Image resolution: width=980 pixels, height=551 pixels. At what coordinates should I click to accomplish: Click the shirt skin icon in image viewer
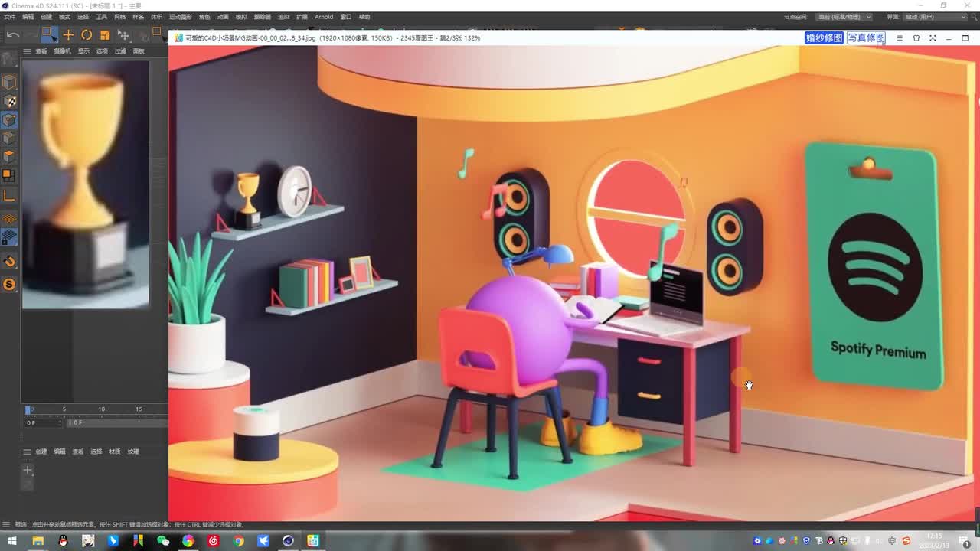[x=916, y=37]
